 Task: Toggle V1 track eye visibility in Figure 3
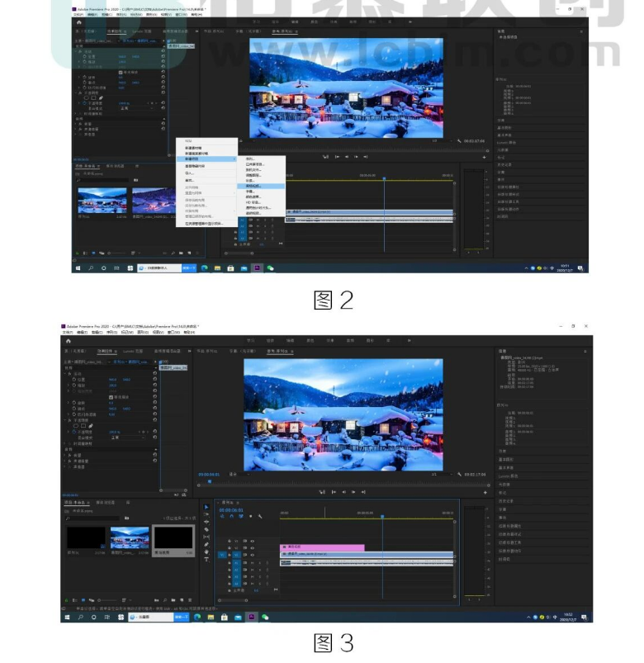point(253,554)
